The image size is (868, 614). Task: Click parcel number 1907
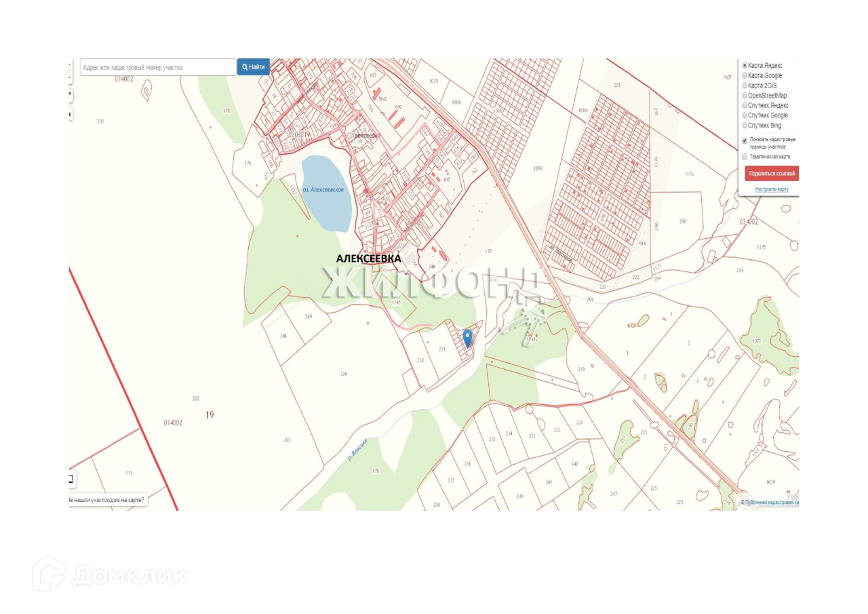point(727,78)
